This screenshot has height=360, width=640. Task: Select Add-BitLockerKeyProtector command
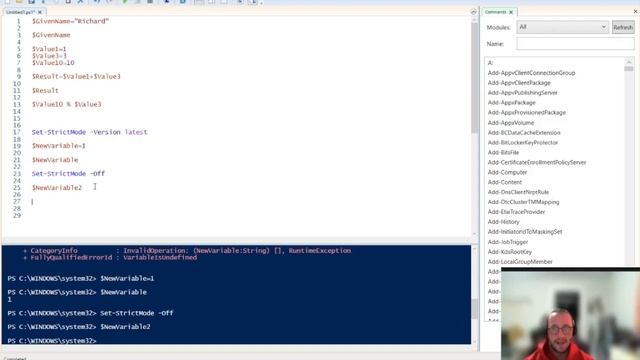point(522,142)
